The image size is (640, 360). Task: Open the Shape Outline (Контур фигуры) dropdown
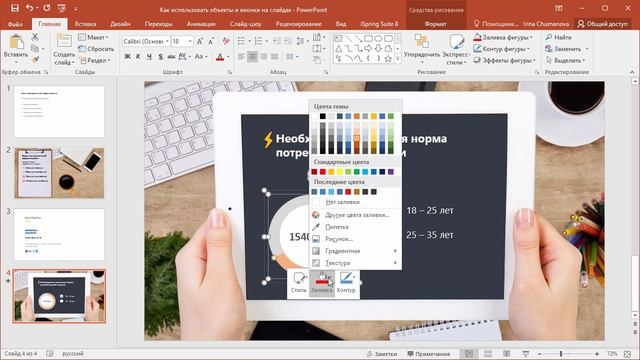click(501, 49)
